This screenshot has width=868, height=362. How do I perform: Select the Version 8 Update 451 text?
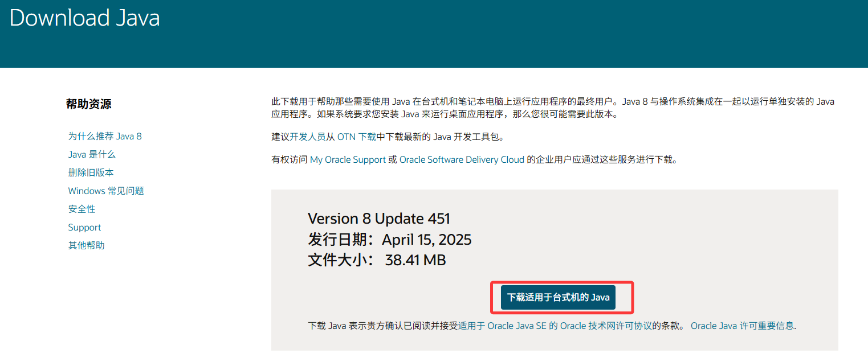(378, 218)
